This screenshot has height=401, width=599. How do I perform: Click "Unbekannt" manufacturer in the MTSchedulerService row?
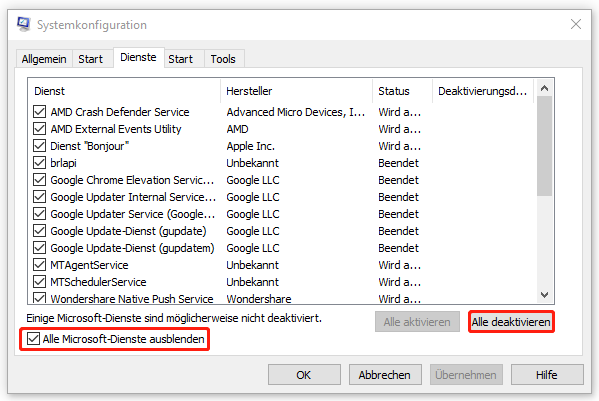253,282
